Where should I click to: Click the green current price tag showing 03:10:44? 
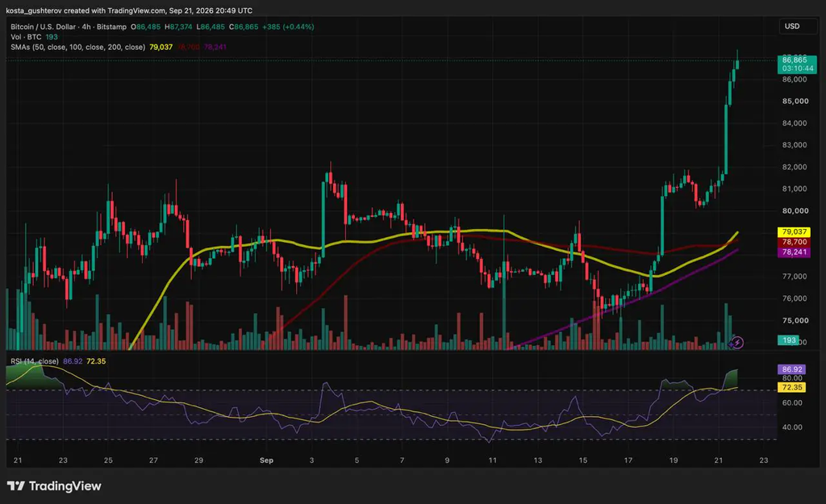[797, 65]
